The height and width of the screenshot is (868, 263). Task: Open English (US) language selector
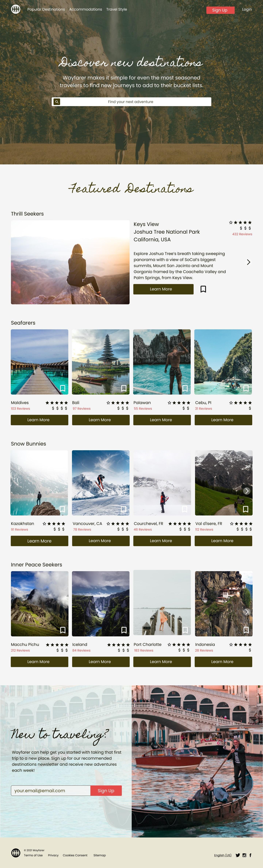[x=223, y=855]
